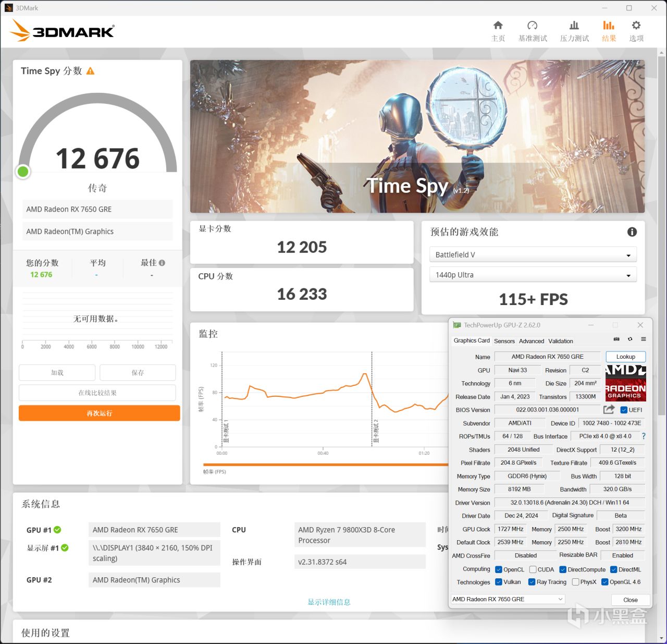Click the AMD Radeon Graphics logo in GPU-Z
Screen dimensions: 667x644
626,383
